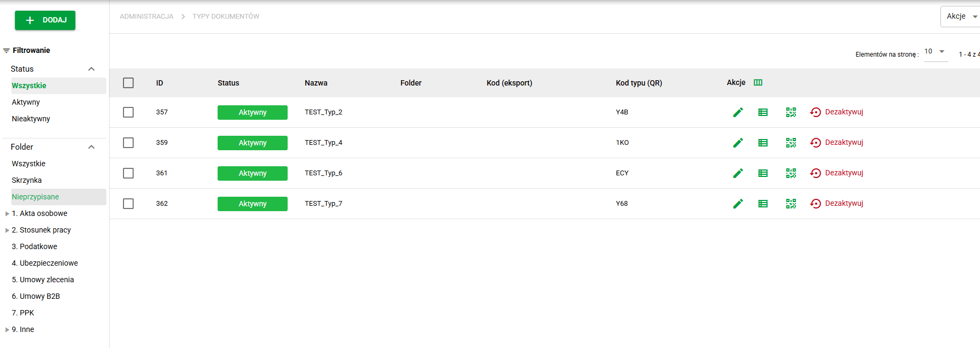Screen dimensions: 980x348
Task: Edit TEST_Typ_4 with the pencil icon
Action: (x=738, y=143)
